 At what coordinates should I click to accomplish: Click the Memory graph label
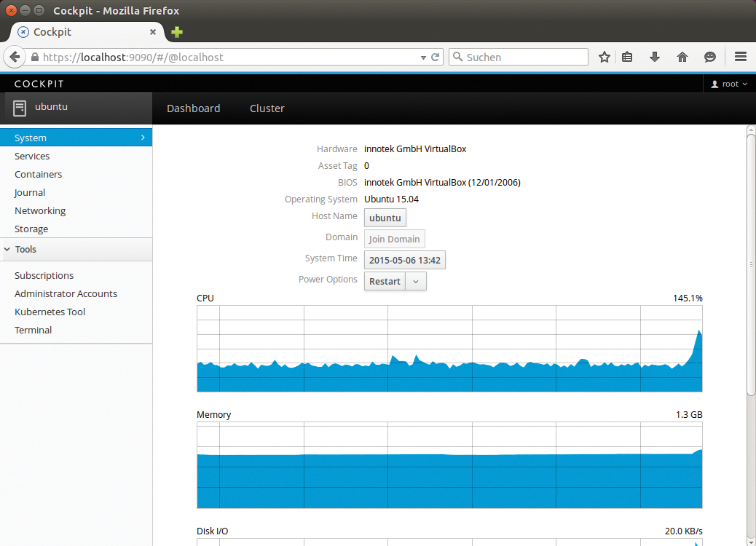pos(213,415)
